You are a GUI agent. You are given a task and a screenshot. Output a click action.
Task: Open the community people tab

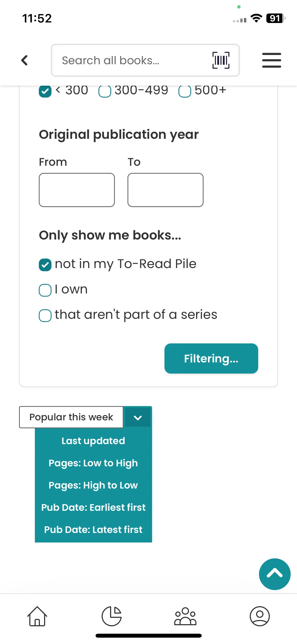pyautogui.click(x=185, y=616)
